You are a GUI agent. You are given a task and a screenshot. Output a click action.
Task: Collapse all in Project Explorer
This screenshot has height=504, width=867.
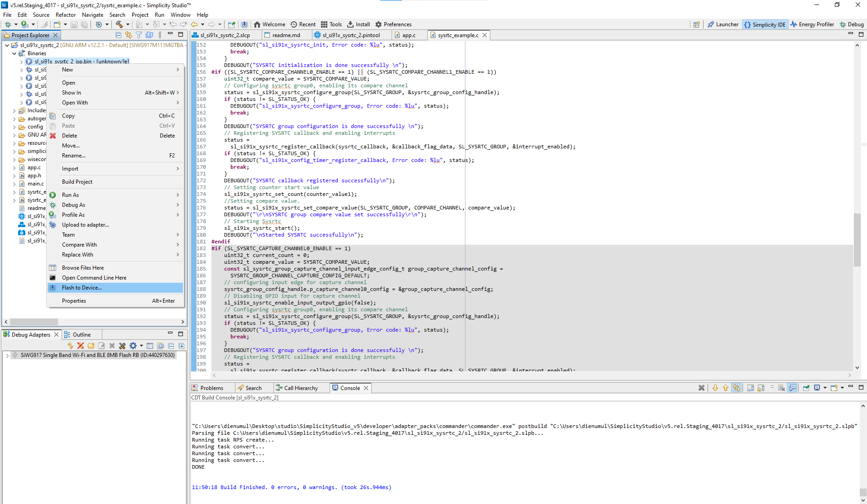pos(118,35)
